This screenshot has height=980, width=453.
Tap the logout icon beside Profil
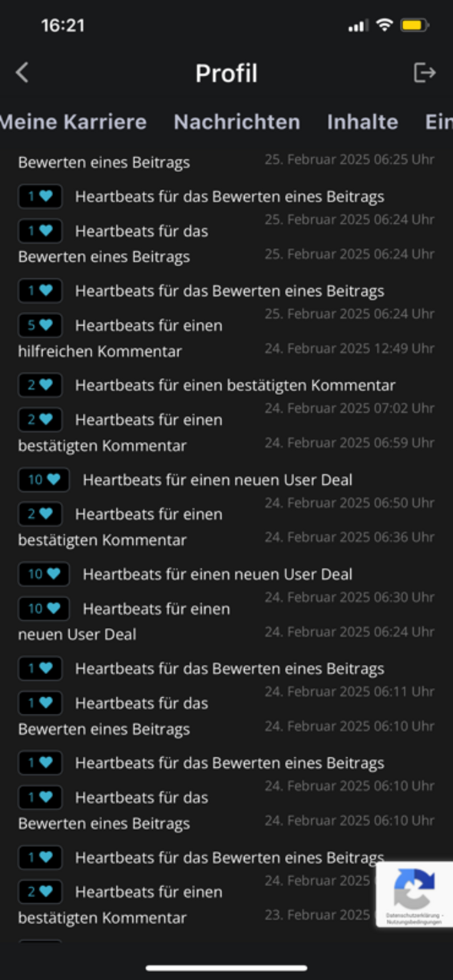click(x=425, y=72)
